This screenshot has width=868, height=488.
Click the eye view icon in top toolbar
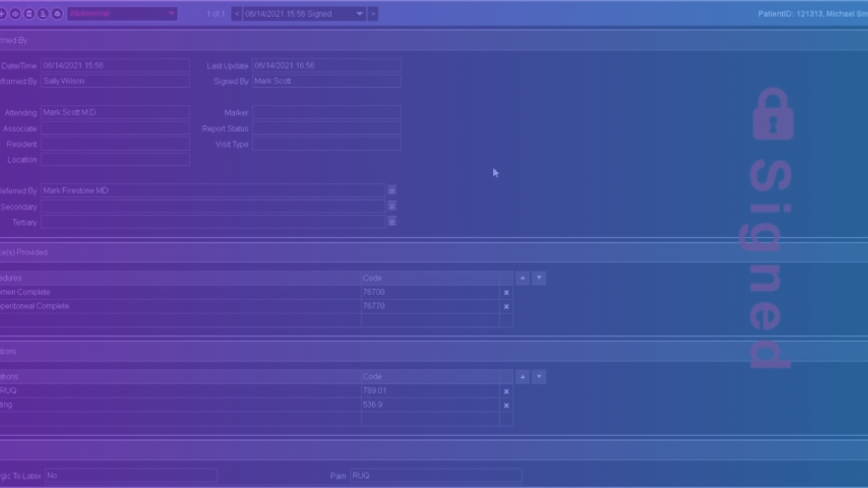click(15, 14)
